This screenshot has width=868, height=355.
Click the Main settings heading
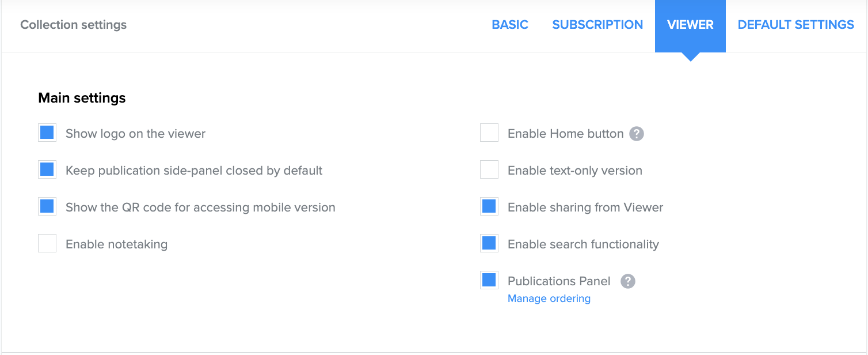point(82,98)
